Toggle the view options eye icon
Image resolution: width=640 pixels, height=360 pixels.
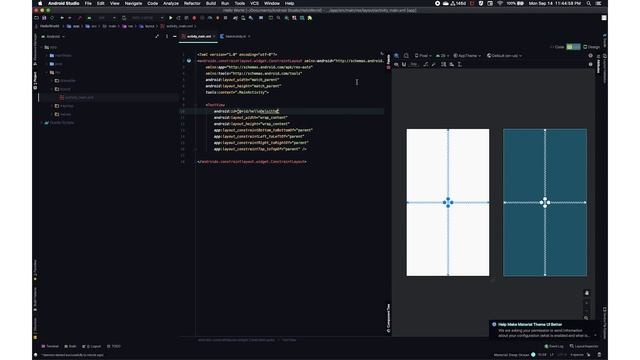click(396, 64)
